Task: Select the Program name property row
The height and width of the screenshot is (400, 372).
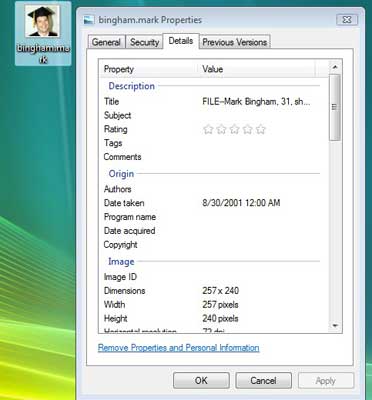Action: point(212,217)
